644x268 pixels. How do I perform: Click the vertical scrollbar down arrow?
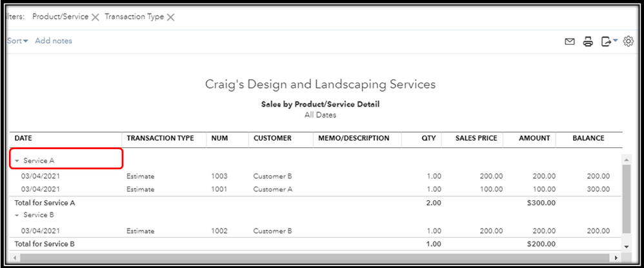pyautogui.click(x=626, y=247)
